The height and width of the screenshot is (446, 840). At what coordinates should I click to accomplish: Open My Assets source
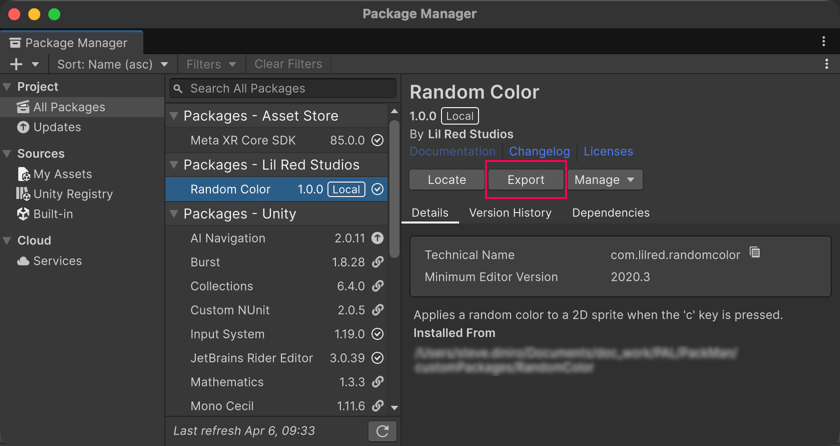(x=82, y=174)
